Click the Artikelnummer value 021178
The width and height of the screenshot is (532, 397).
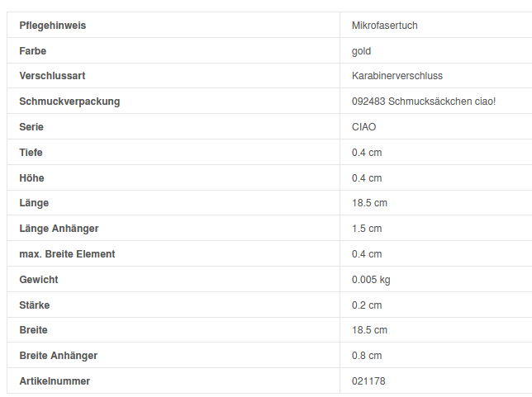point(368,381)
